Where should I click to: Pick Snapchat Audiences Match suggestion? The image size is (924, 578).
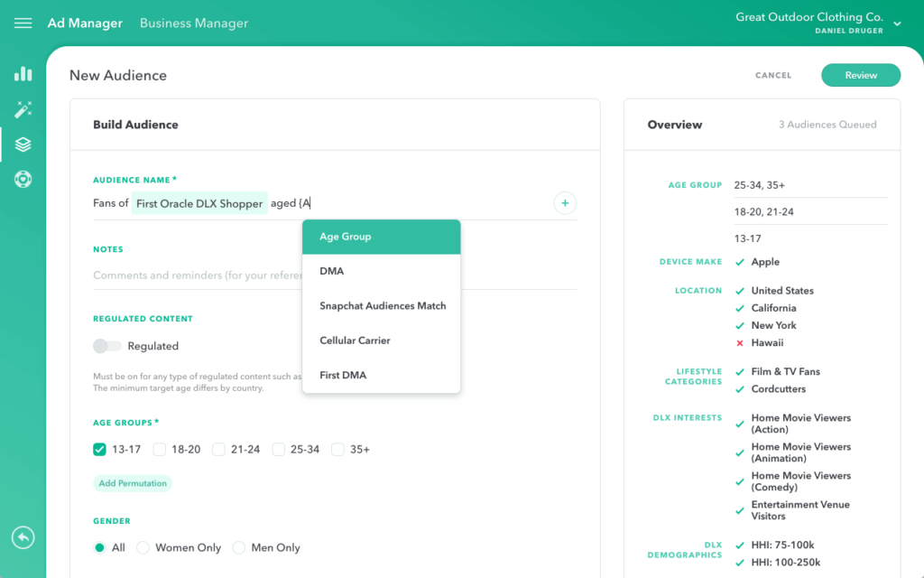[383, 306]
